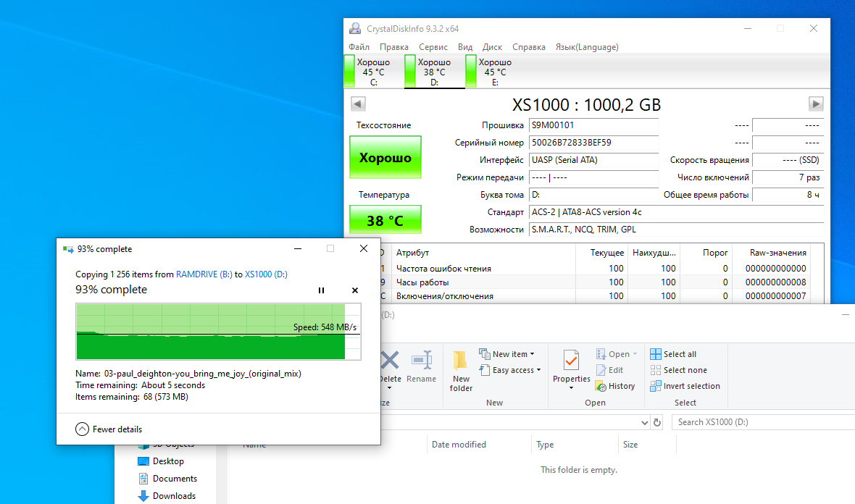Open the Язык(Language) menu
This screenshot has height=504, width=855.
tap(587, 47)
